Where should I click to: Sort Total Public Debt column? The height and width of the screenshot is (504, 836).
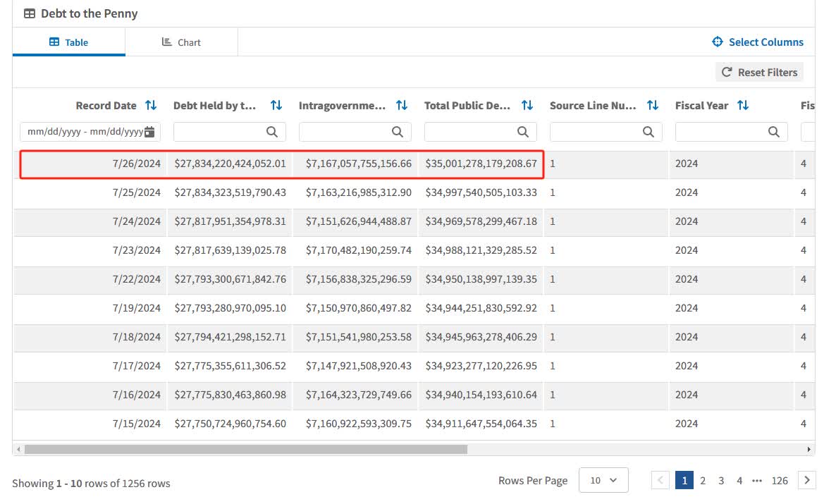(527, 105)
